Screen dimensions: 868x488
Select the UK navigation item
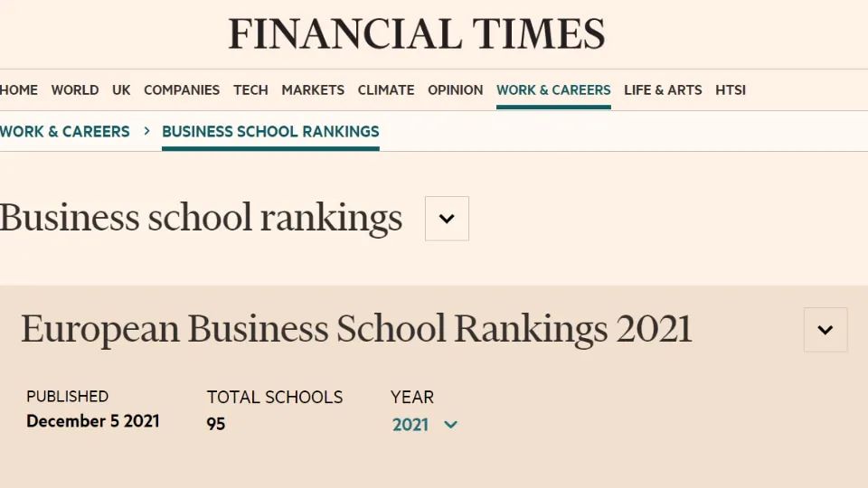click(x=121, y=89)
